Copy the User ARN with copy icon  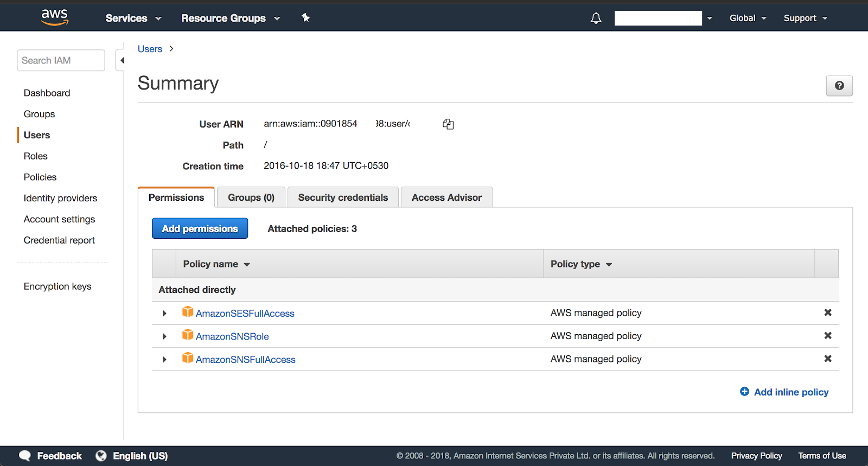(x=448, y=124)
